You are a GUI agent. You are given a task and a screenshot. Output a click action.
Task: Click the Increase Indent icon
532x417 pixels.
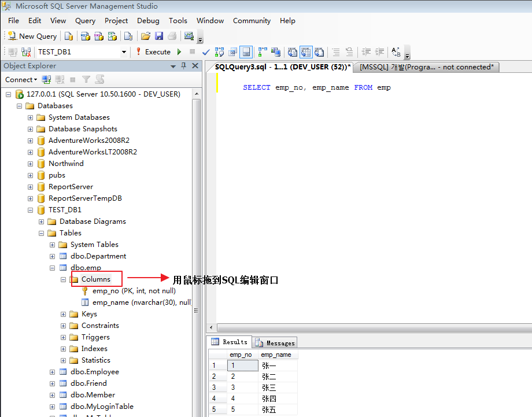coord(380,52)
